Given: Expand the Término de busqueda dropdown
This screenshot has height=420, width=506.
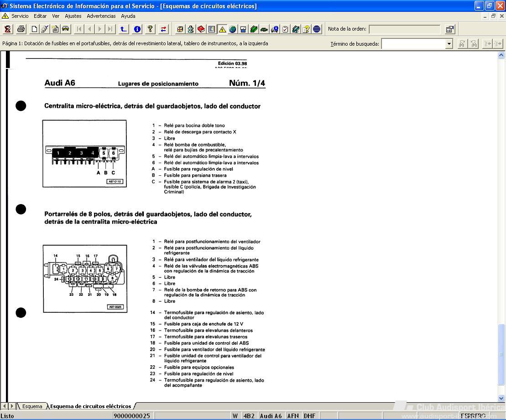Looking at the screenshot, I should coord(449,44).
